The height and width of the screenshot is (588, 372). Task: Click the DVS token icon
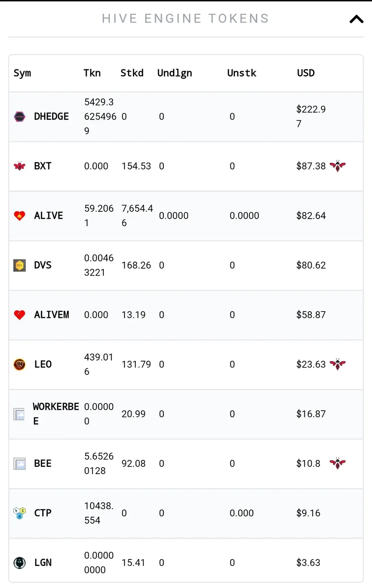20,266
